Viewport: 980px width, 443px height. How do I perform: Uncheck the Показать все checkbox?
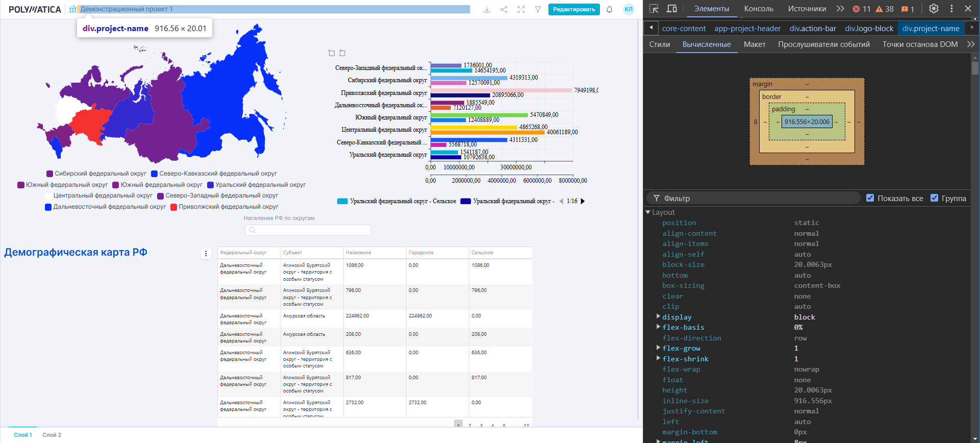click(870, 198)
